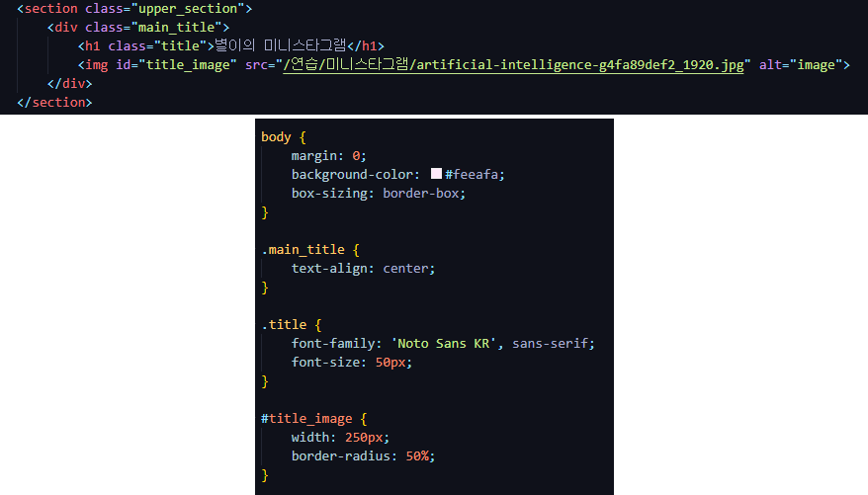This screenshot has height=495, width=868.
Task: Click the opening section upper_section tag
Action: point(134,9)
